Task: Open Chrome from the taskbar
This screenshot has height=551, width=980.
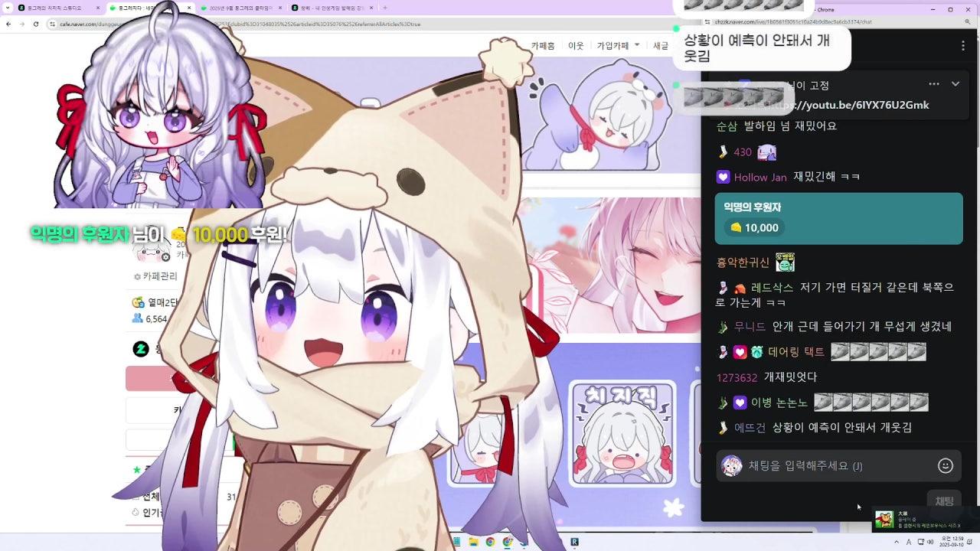Action: [x=490, y=542]
